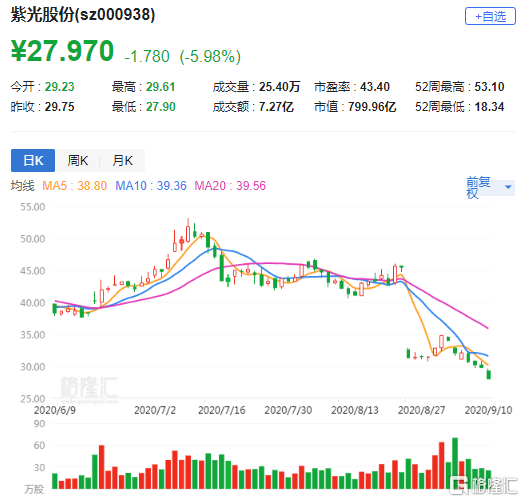Image resolution: width=524 pixels, height=502 pixels.
Task: Click the 35.00 price axis label
Action: pos(33,335)
